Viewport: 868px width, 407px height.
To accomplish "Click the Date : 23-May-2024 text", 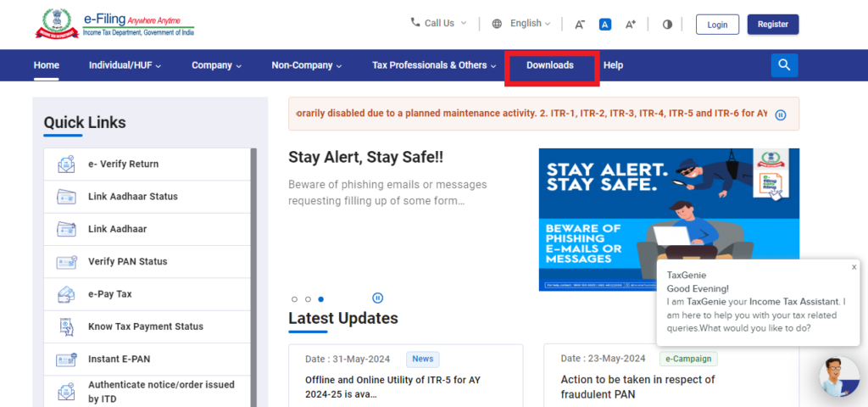I will [x=603, y=359].
